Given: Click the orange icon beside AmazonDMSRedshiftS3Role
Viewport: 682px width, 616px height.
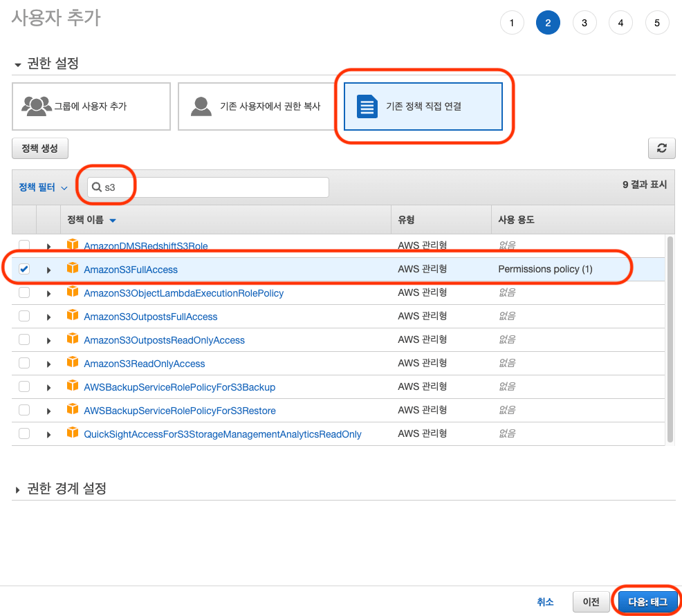Looking at the screenshot, I should 73,245.
